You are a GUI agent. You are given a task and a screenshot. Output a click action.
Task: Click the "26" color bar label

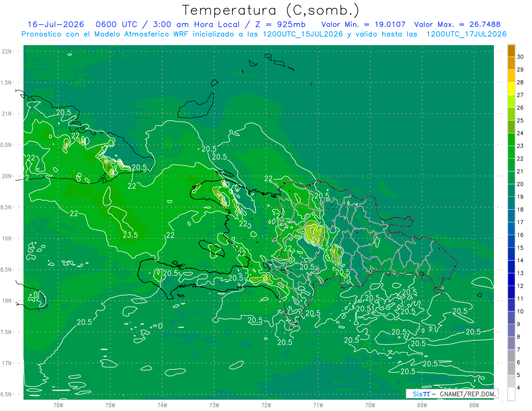pyautogui.click(x=520, y=108)
